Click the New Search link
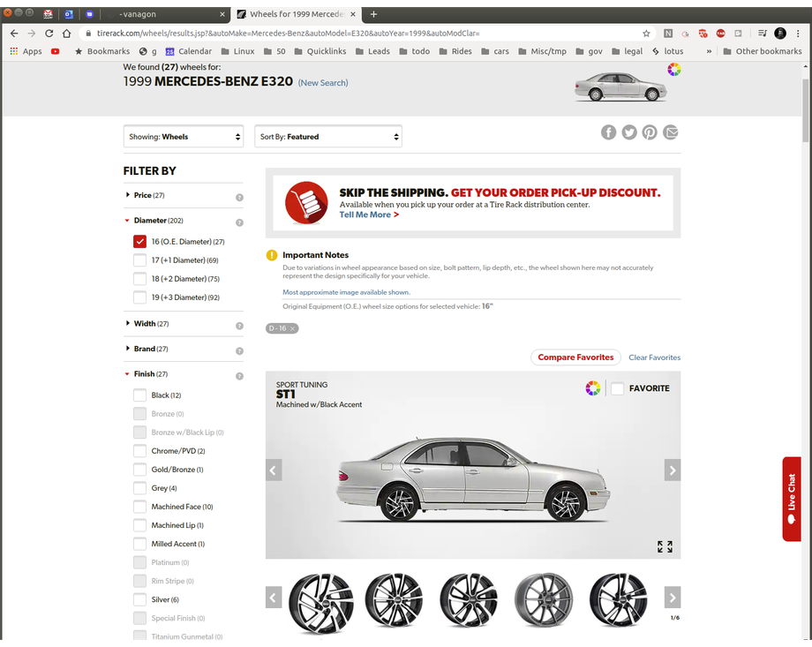The image size is (812, 647). pyautogui.click(x=323, y=83)
